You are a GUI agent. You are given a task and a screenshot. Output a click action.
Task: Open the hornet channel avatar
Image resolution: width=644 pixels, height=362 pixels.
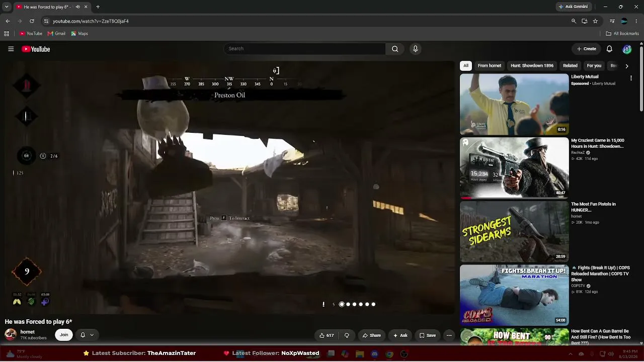pos(10,334)
